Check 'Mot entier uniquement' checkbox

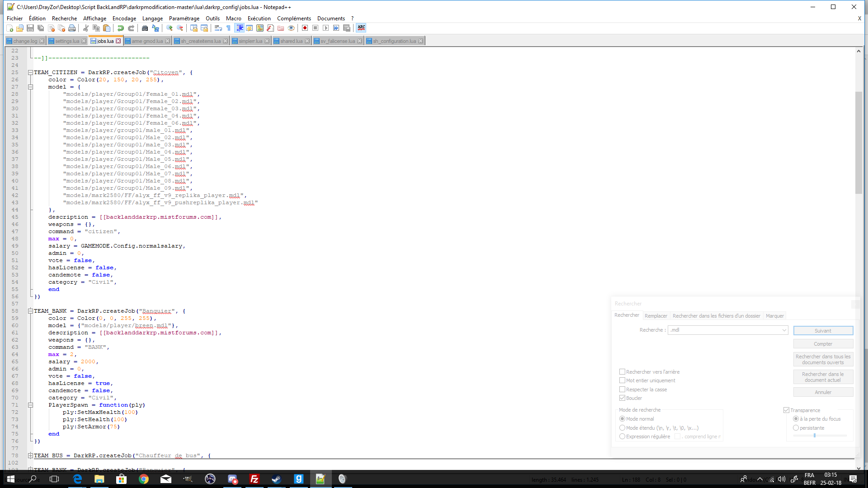tap(622, 380)
